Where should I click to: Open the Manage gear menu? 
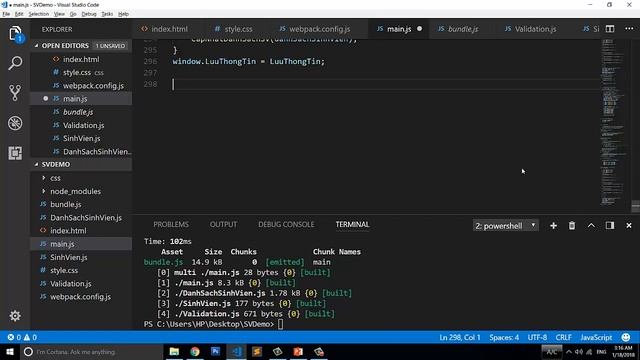point(15,316)
